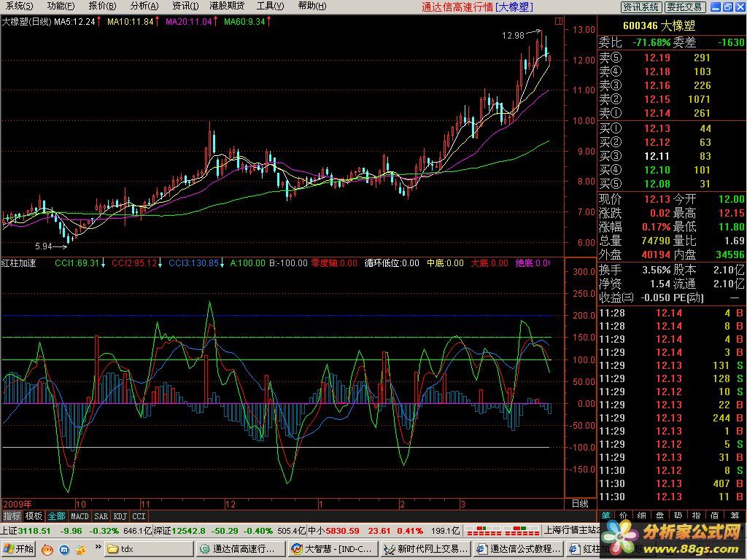Screen dimensions: 747x560
Task: Select the 全部 indicator tab
Action: tap(56, 516)
